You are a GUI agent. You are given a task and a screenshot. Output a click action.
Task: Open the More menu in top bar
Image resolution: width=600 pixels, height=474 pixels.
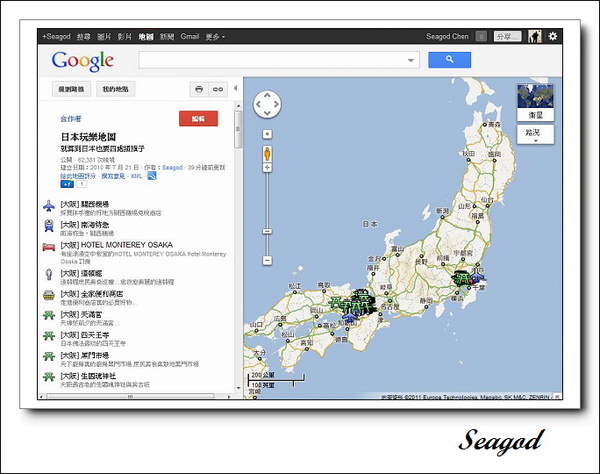pos(215,37)
